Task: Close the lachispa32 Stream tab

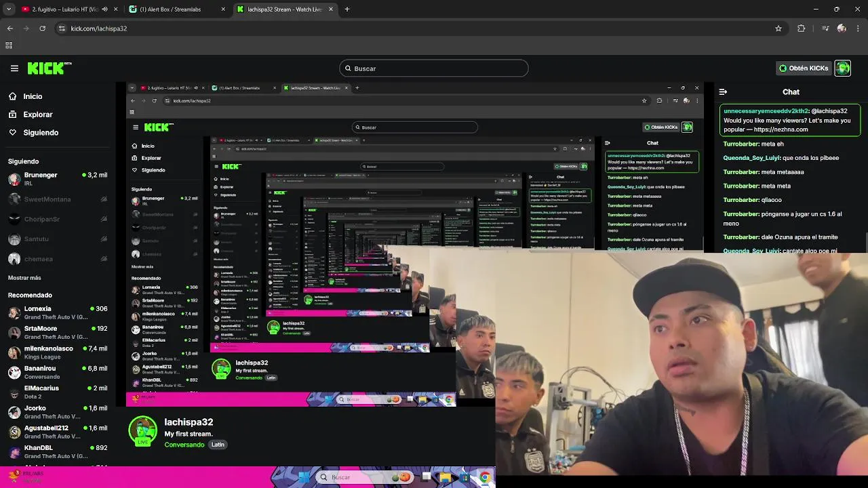Action: tap(331, 9)
